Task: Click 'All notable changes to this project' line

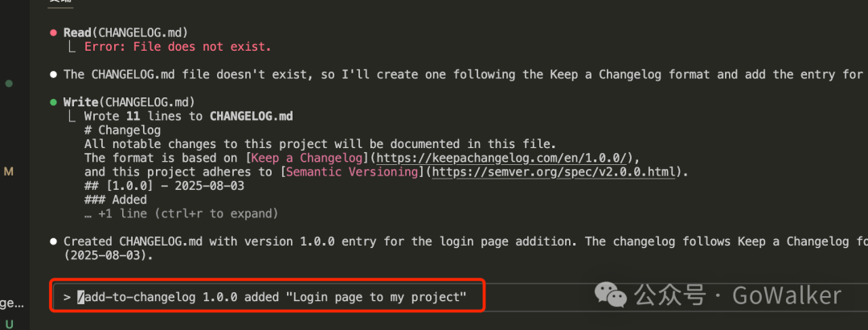Action: (320, 144)
